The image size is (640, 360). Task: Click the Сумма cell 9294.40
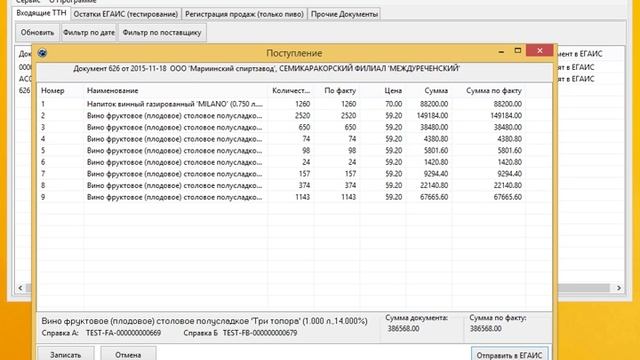[x=436, y=174]
